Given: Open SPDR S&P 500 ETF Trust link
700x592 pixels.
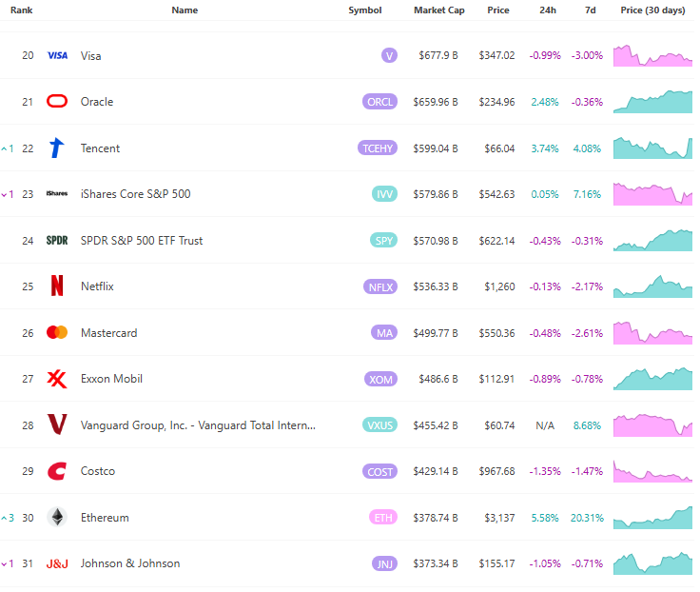Looking at the screenshot, I should coord(142,241).
